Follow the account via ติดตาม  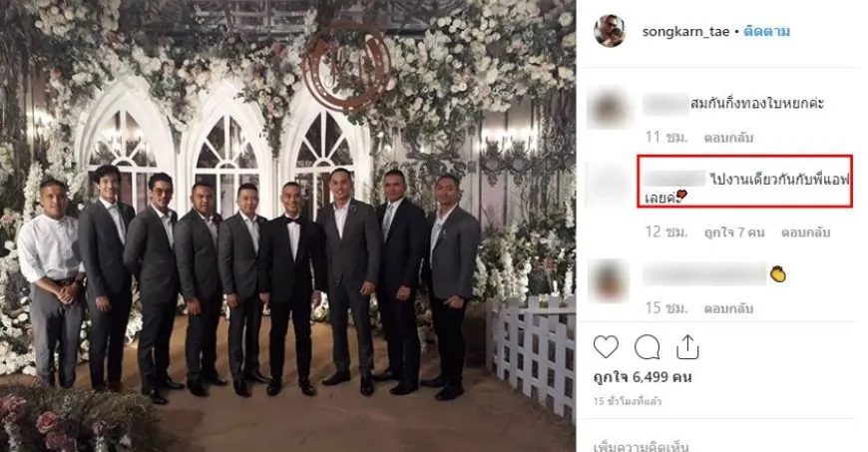click(x=768, y=32)
